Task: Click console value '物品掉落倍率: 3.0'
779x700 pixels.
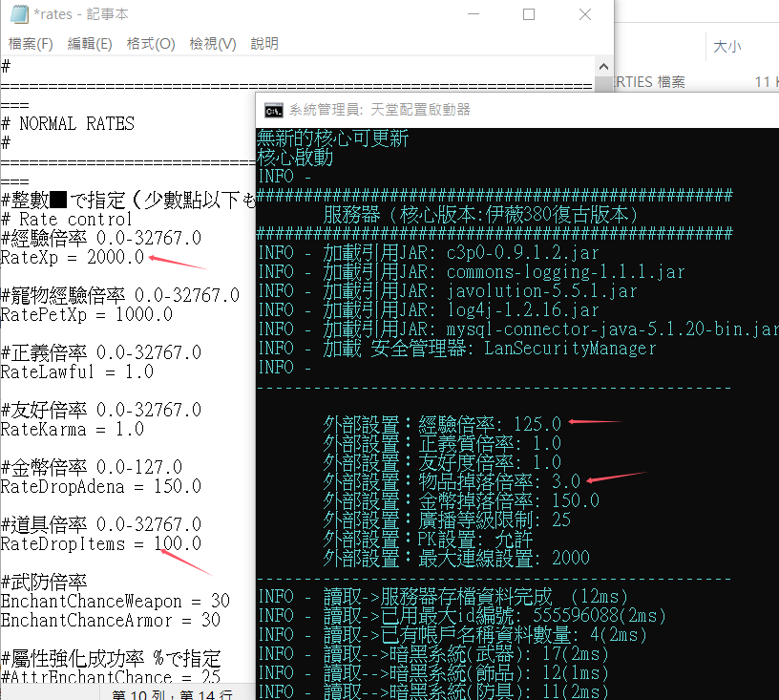Action: 499,481
